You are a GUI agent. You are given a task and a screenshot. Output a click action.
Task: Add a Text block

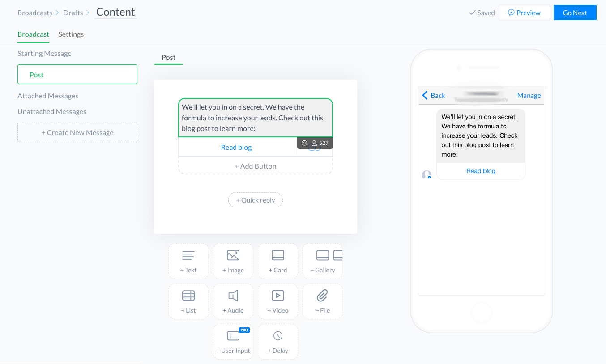point(188,261)
